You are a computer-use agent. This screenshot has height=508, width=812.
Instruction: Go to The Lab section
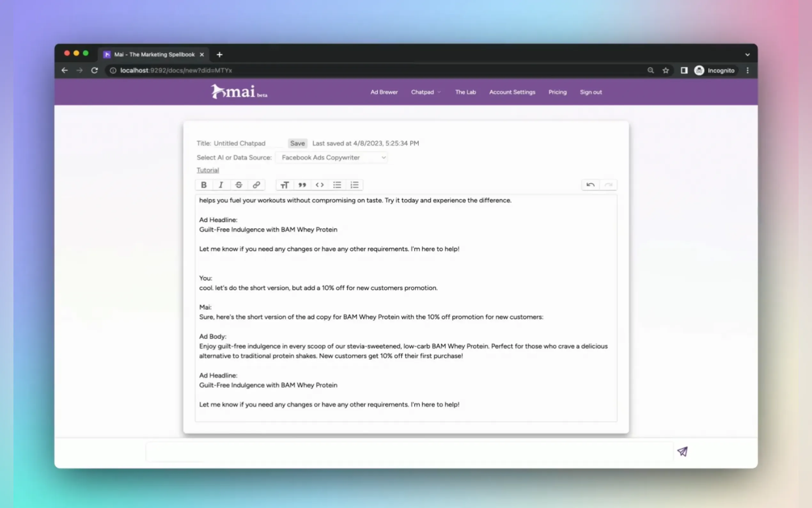tap(465, 92)
